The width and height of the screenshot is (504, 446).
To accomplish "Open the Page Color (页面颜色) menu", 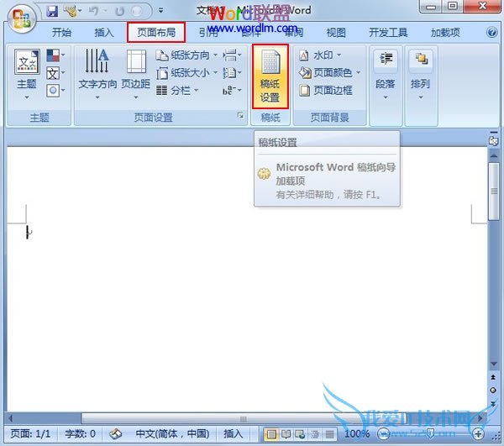I will (x=329, y=73).
